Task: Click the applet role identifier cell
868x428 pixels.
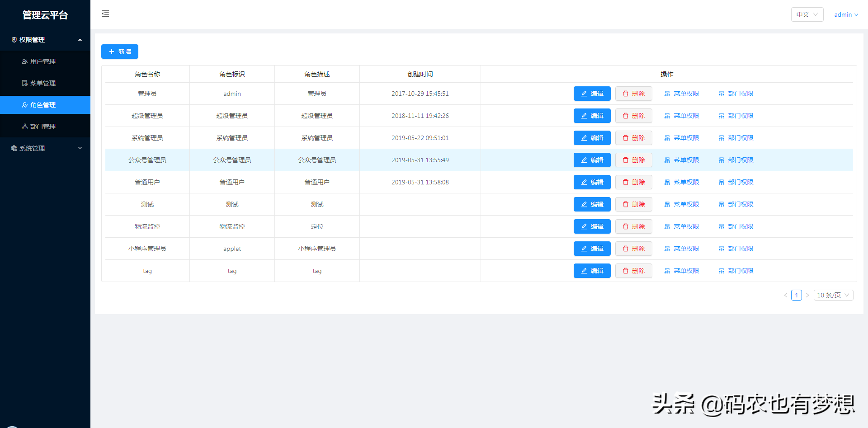Action: (232, 249)
